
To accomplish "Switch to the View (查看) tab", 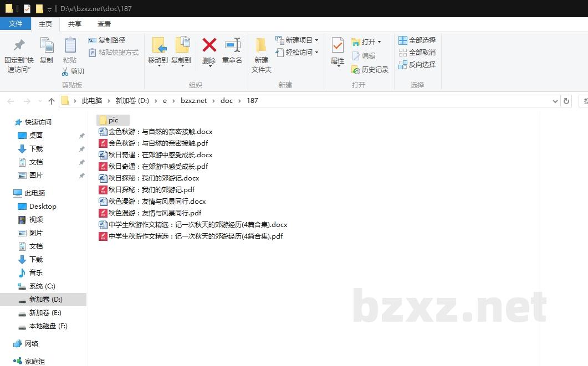I will [x=104, y=24].
